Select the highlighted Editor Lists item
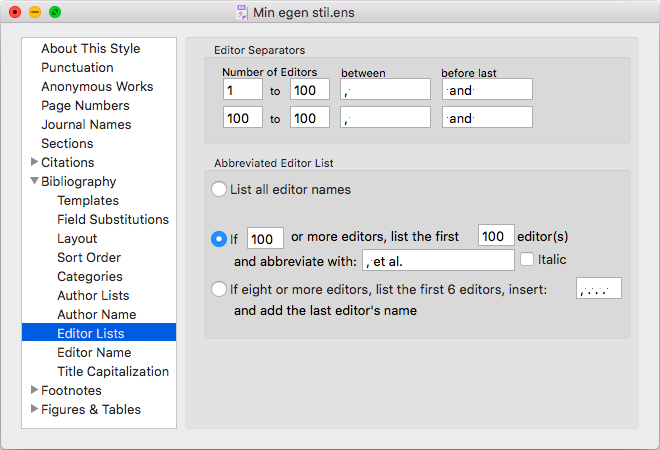Image resolution: width=660 pixels, height=450 pixels. pos(99,332)
